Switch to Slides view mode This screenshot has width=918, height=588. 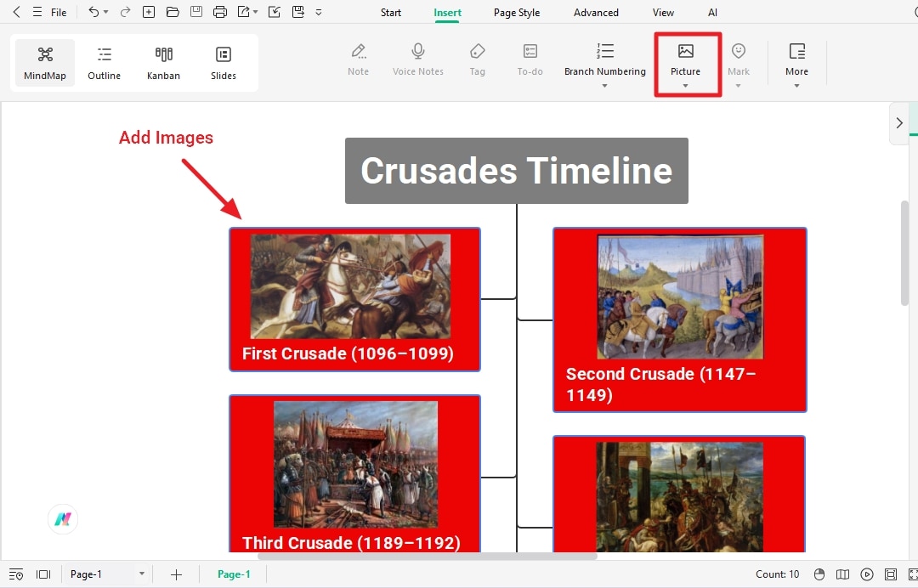pos(223,63)
